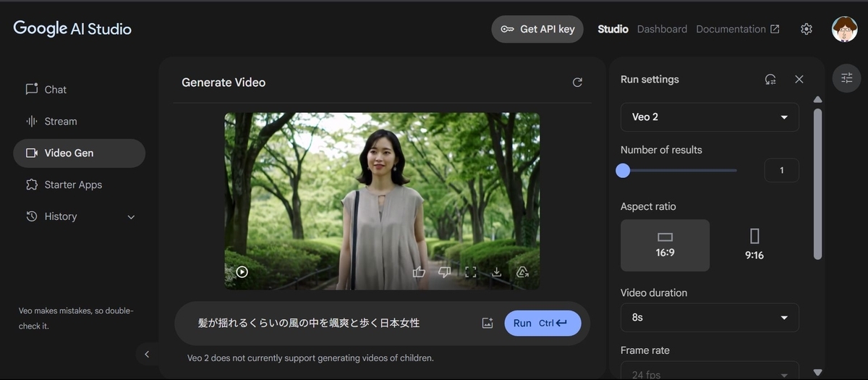The width and height of the screenshot is (868, 380).
Task: Click the settings panel scroll down arrow
Action: [x=818, y=373]
